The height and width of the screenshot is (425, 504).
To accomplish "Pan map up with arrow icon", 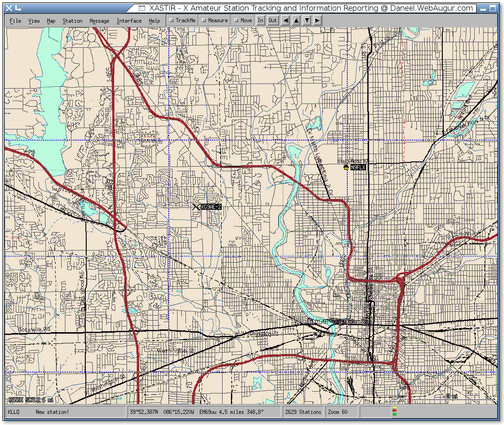I will click(296, 20).
